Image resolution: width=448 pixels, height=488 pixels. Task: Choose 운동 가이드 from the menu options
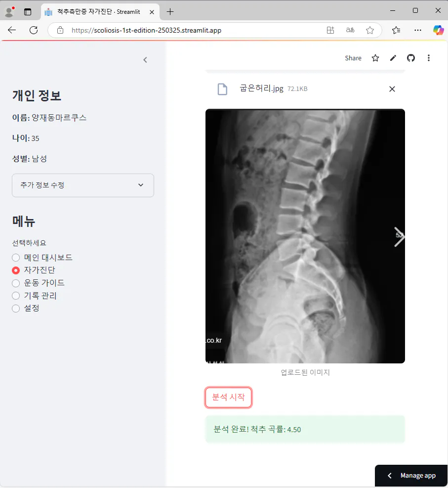pos(15,283)
